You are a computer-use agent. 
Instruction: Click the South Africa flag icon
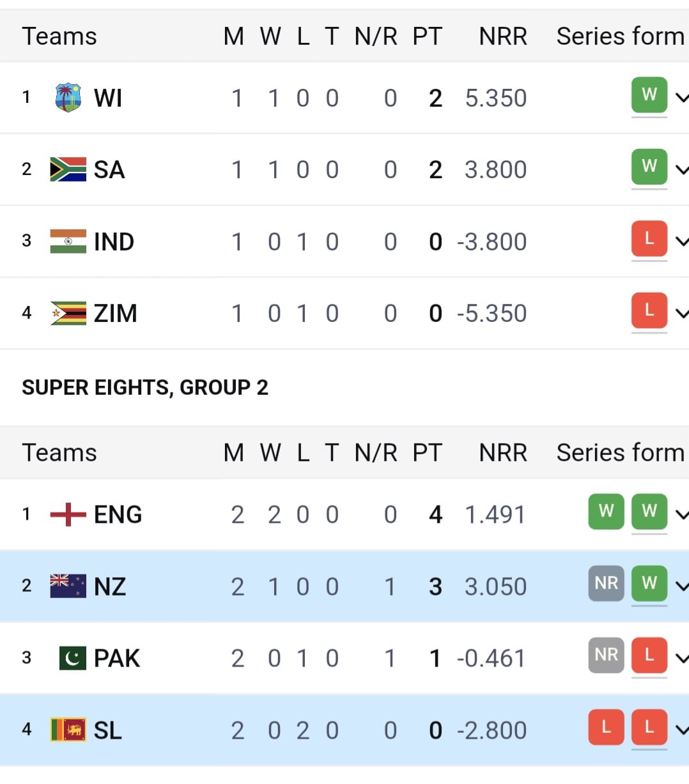[68, 169]
